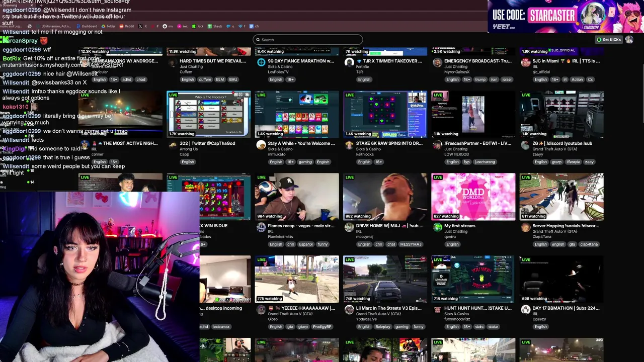Select 'MESSYMAJ' tag under DRIVE HOME stream
The width and height of the screenshot is (644, 362).
pyautogui.click(x=411, y=244)
